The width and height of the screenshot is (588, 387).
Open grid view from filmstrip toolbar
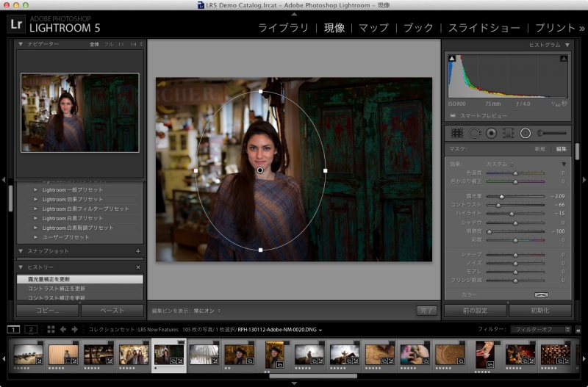pos(51,330)
